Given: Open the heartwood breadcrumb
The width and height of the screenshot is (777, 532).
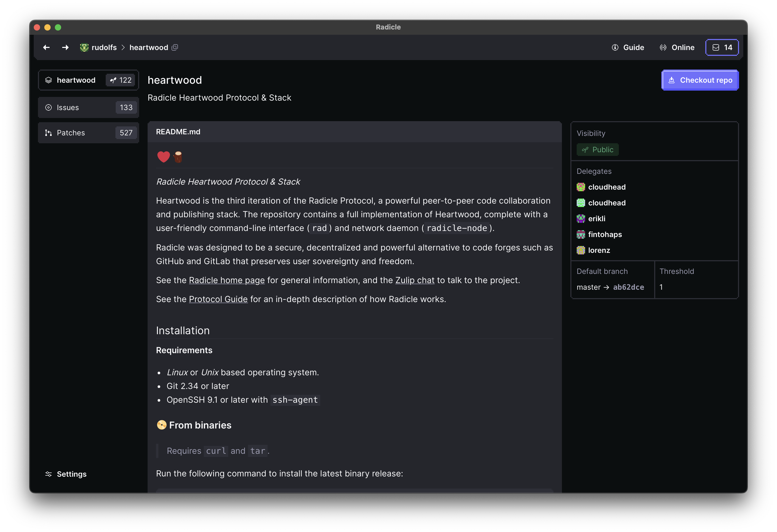Looking at the screenshot, I should point(149,47).
